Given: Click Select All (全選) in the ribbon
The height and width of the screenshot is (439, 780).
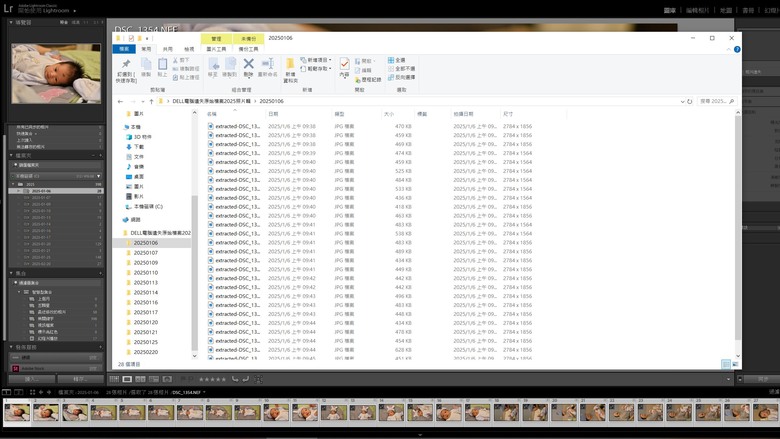Looking at the screenshot, I should [396, 60].
